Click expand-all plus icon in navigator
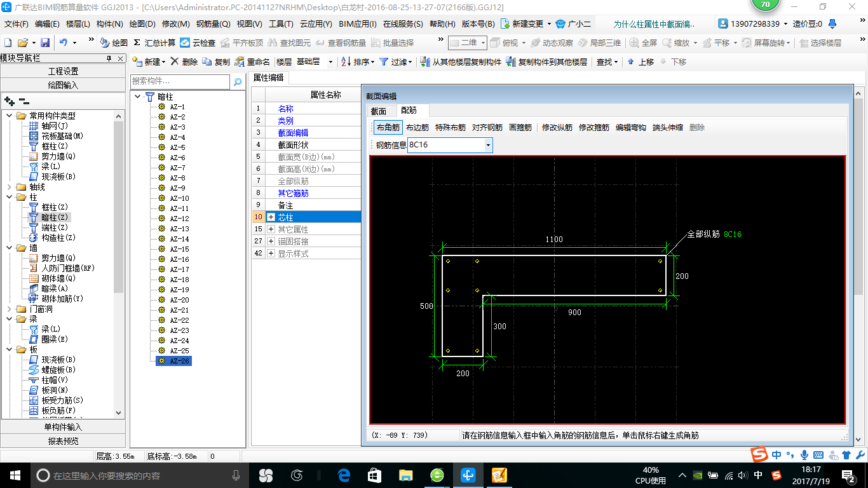 coord(9,100)
